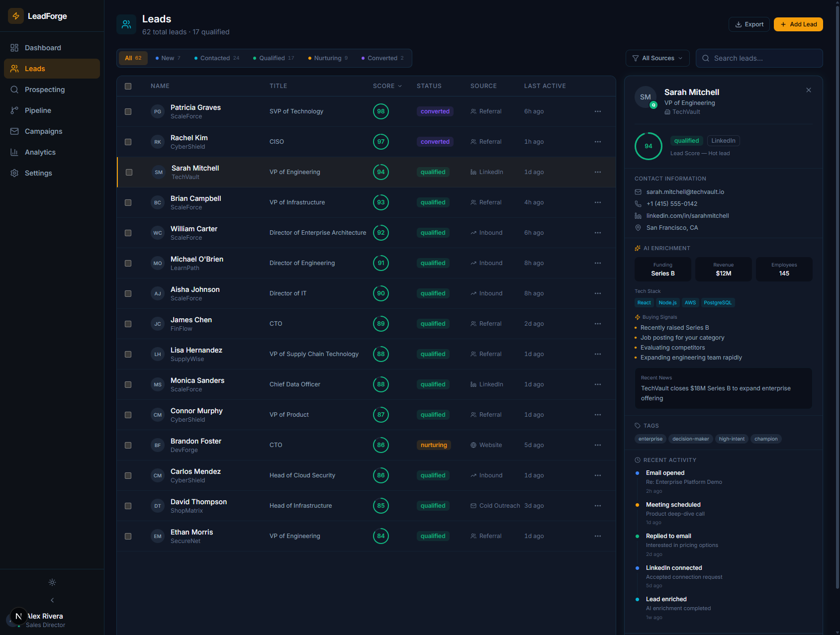840x635 pixels.
Task: Open the All Sources filter dropdown
Action: tap(657, 58)
